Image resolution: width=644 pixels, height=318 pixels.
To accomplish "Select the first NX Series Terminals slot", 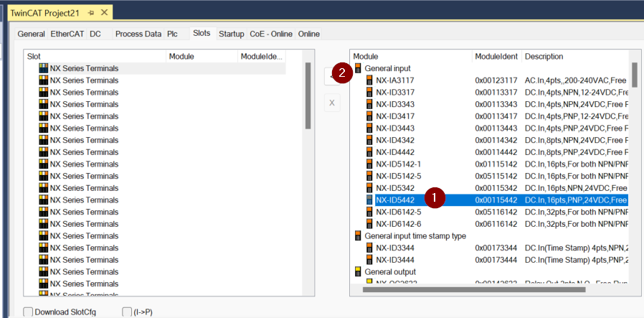I will [x=155, y=68].
